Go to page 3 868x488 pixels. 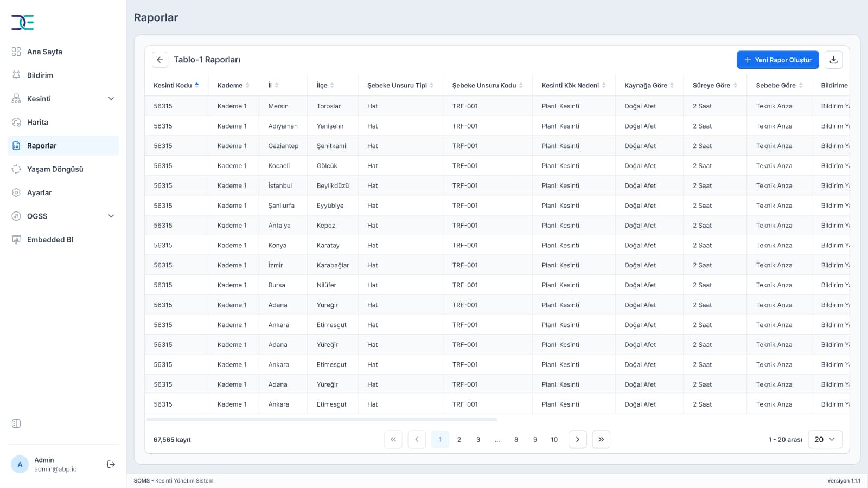click(478, 439)
